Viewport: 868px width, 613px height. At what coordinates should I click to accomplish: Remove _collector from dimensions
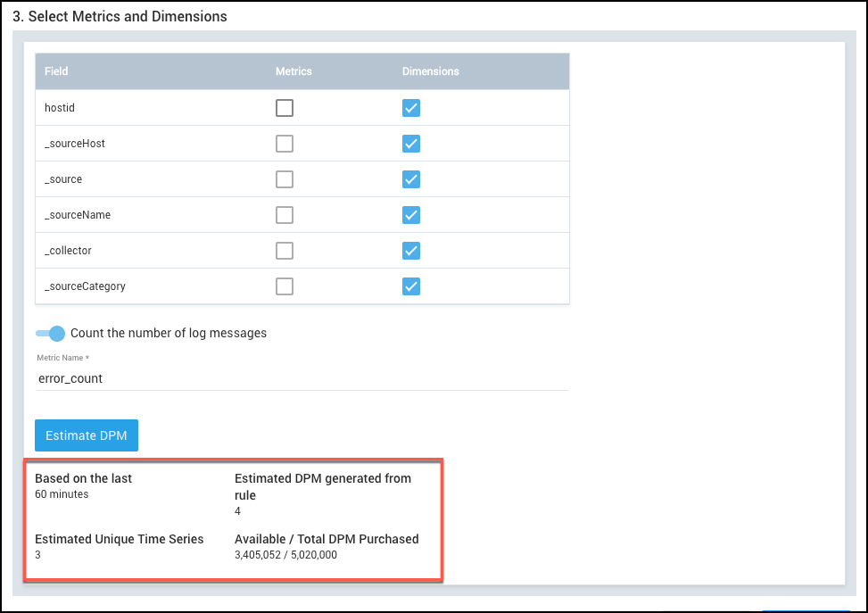[410, 251]
